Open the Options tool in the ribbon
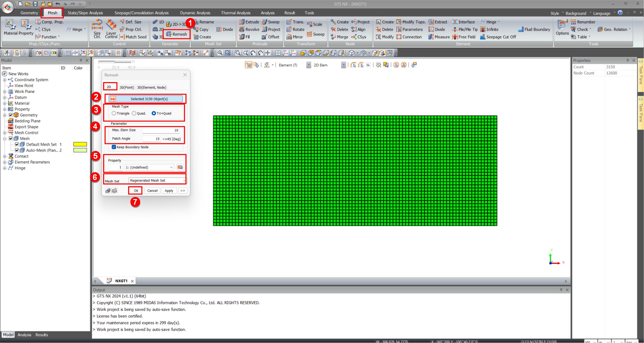The height and width of the screenshot is (343, 644). 562,28
